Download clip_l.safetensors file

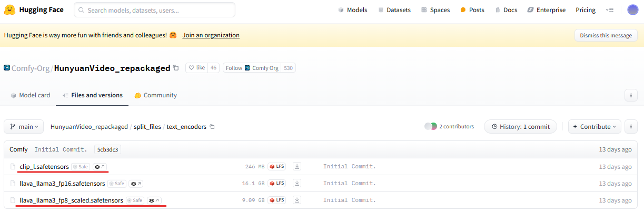pos(297,167)
